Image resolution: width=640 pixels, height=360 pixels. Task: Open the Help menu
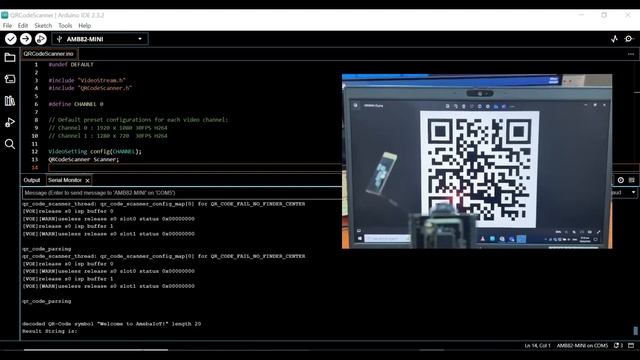(x=84, y=25)
